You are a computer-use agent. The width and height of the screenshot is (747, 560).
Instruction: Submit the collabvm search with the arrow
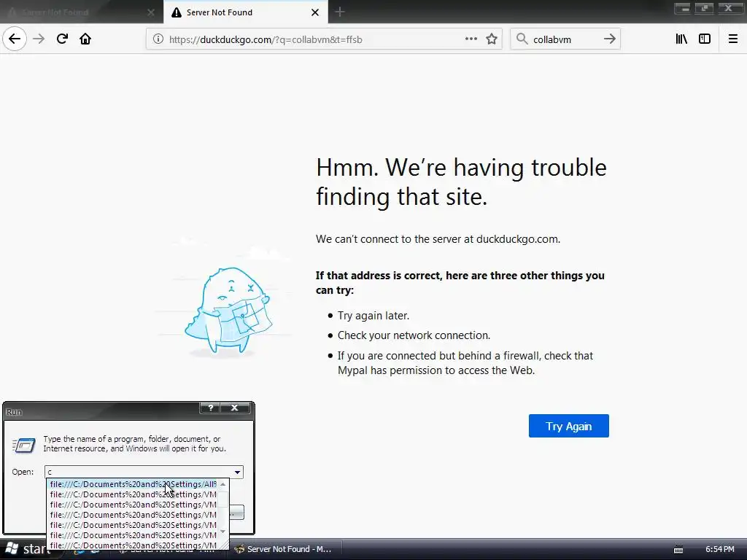coord(609,39)
